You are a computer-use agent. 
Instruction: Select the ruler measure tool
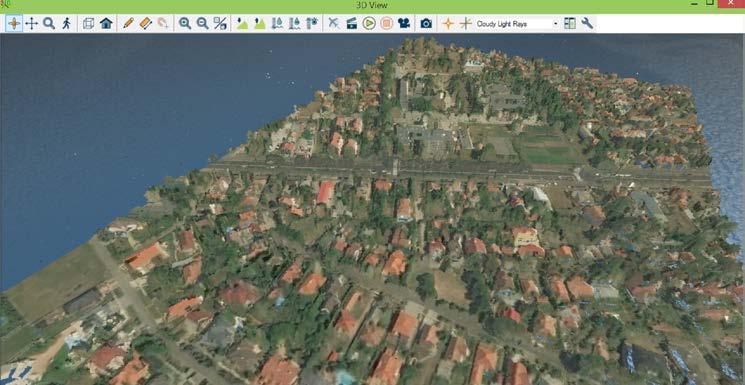145,23
